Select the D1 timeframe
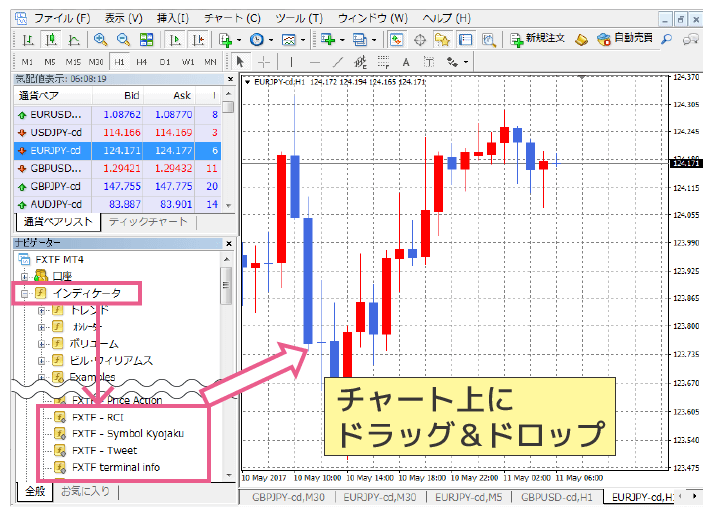The height and width of the screenshot is (516, 710). tap(165, 62)
